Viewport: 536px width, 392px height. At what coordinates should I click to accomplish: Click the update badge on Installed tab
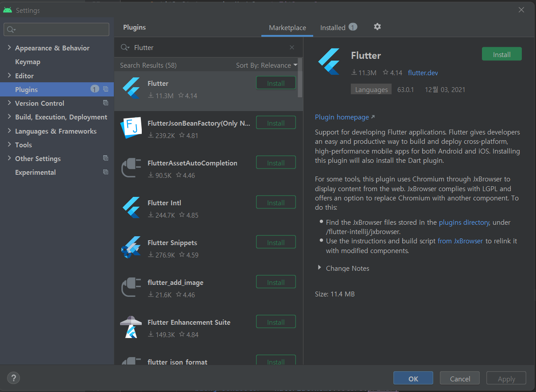coord(353,27)
